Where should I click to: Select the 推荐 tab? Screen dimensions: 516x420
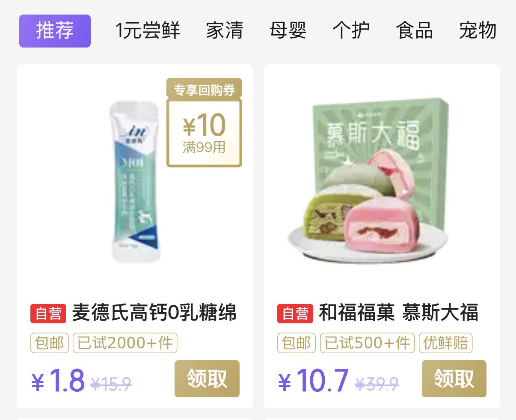pyautogui.click(x=55, y=31)
